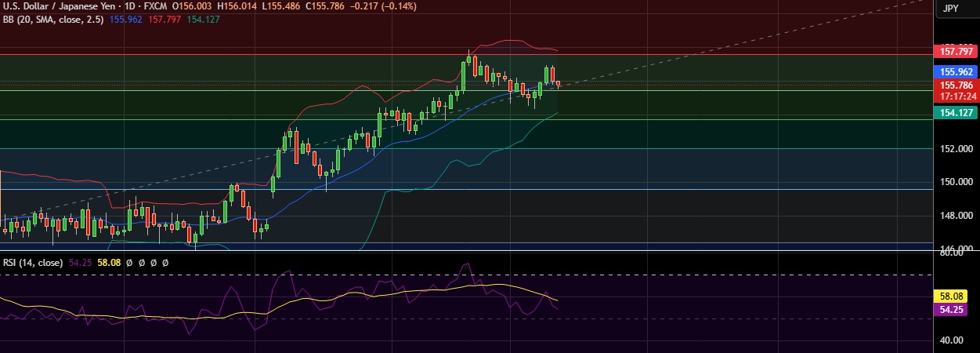Screen dimensions: 980x353
Task: Click the yellow 58.08 RSI axis label
Action: [950, 297]
